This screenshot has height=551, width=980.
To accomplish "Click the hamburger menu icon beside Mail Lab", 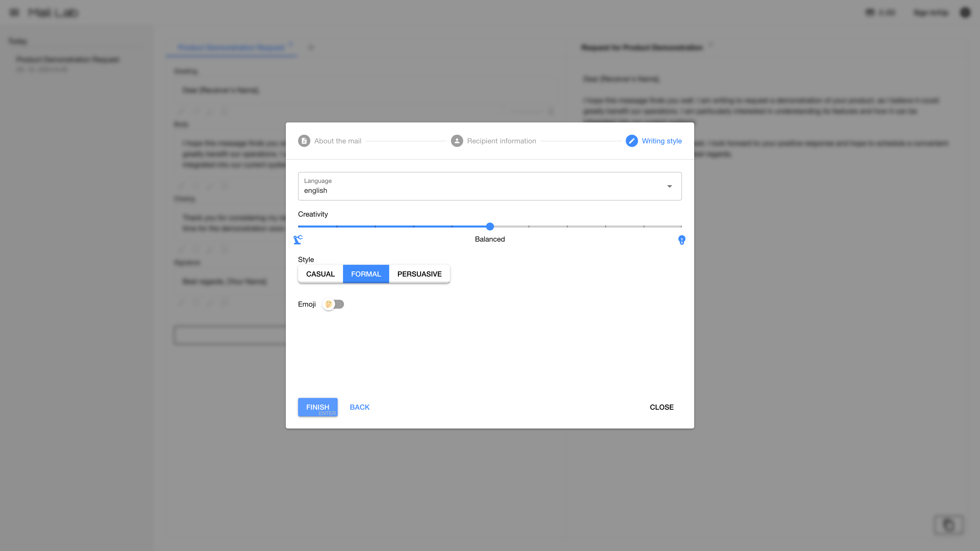I will coord(14,12).
